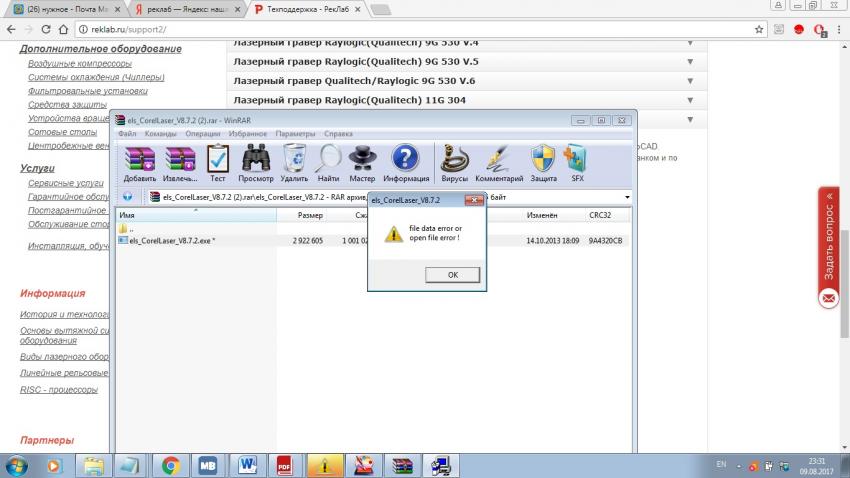The image size is (850, 478).
Task: Click the Information (Информация) toolbar icon
Action: coord(405,161)
